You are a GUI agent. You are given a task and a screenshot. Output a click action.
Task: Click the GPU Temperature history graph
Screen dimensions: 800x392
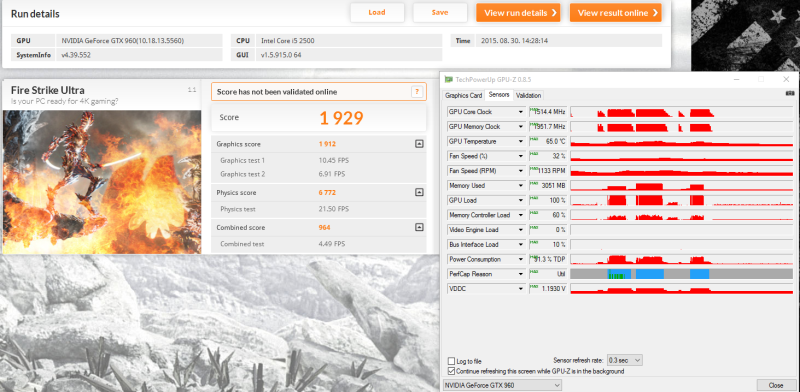point(681,141)
